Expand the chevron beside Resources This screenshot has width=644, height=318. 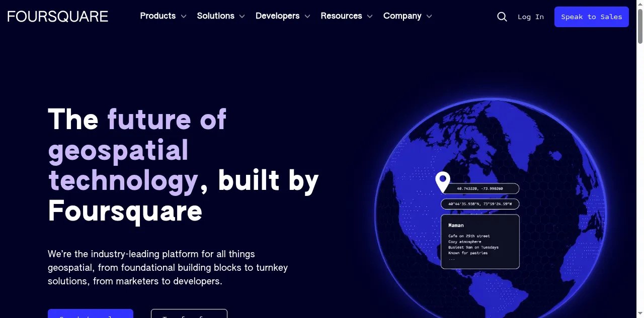370,17
